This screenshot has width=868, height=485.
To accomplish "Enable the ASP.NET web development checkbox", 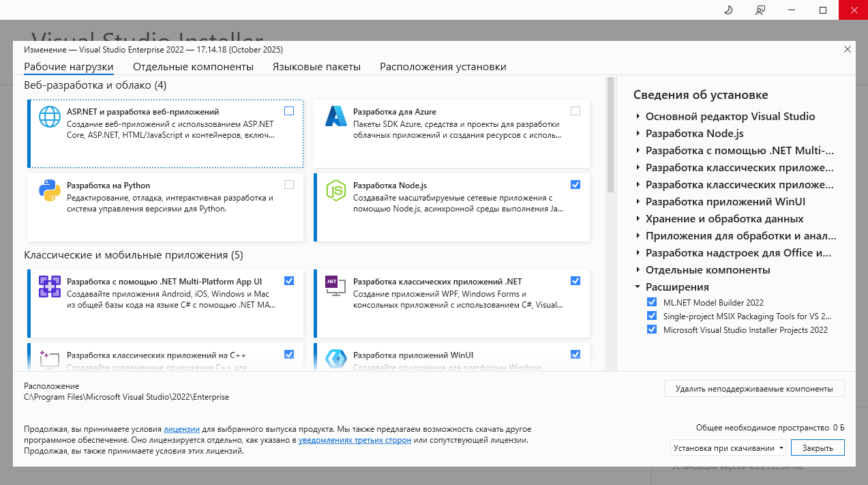I will click(289, 111).
